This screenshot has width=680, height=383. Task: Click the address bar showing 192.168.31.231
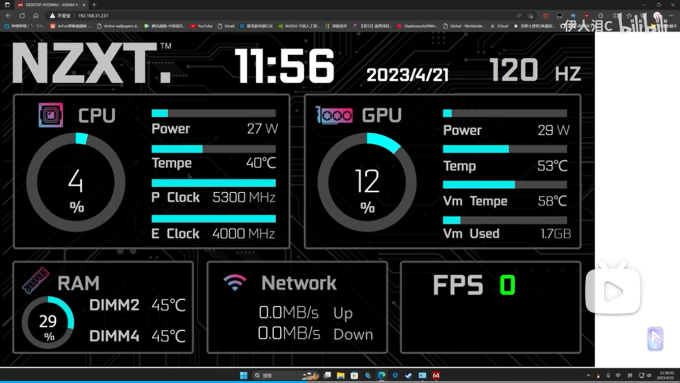(x=278, y=16)
